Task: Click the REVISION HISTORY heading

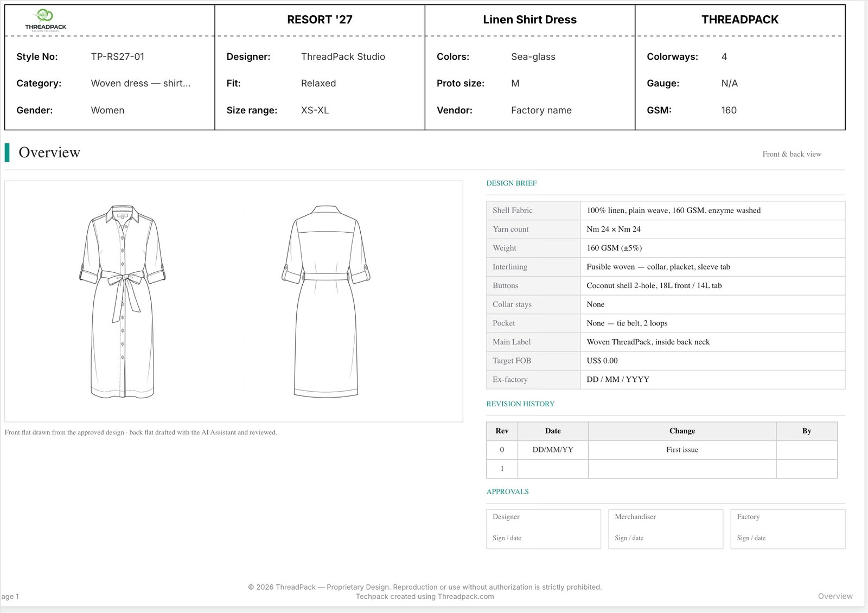Action: click(520, 404)
